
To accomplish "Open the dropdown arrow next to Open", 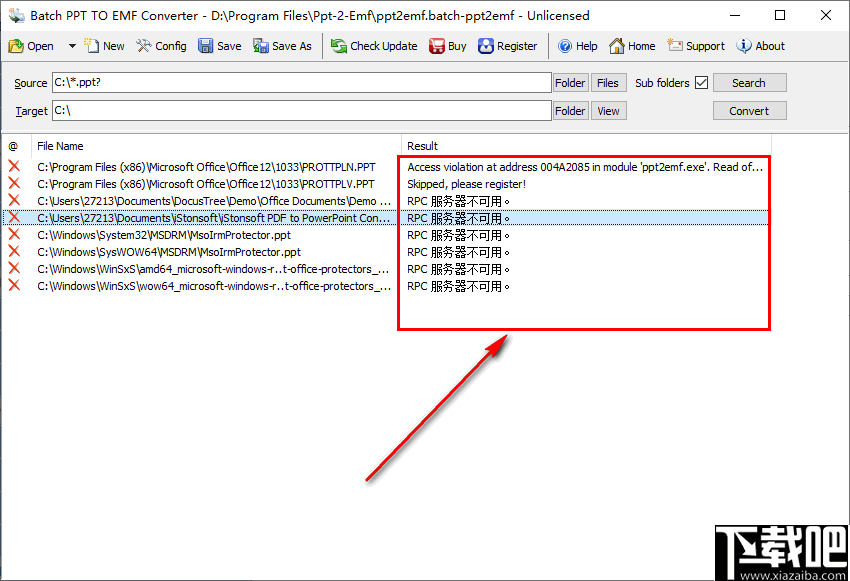I will 70,45.
